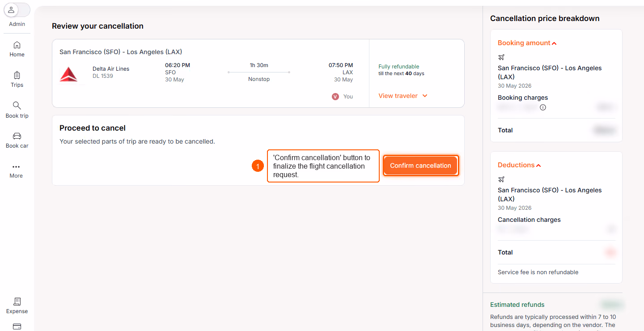
Task: Click the Proceed to cancel heading
Action: point(93,128)
